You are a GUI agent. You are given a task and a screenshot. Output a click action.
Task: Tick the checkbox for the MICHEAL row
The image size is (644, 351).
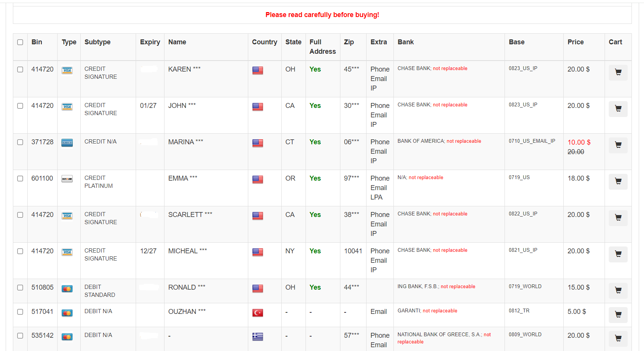pos(20,251)
